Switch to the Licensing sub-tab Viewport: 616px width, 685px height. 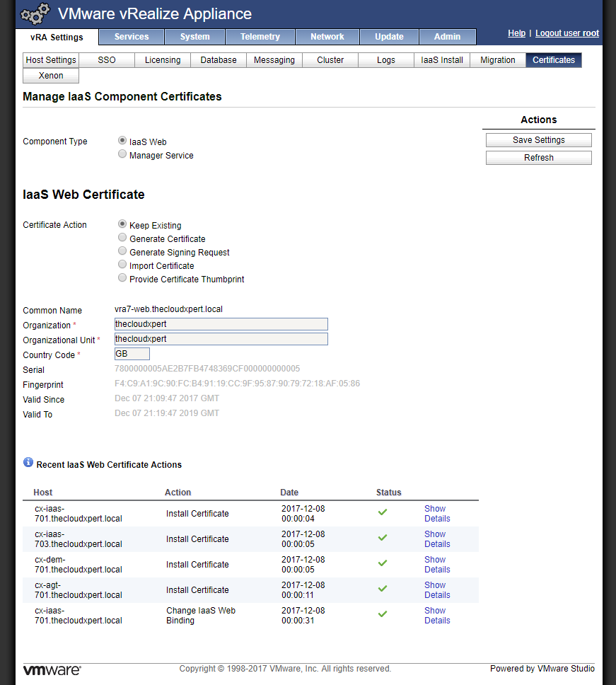coord(163,60)
